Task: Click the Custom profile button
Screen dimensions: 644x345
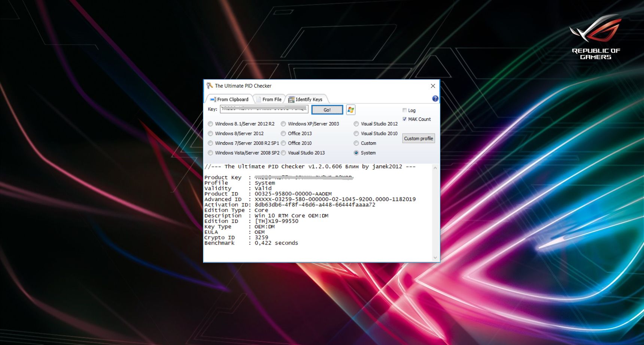Action: click(x=419, y=138)
